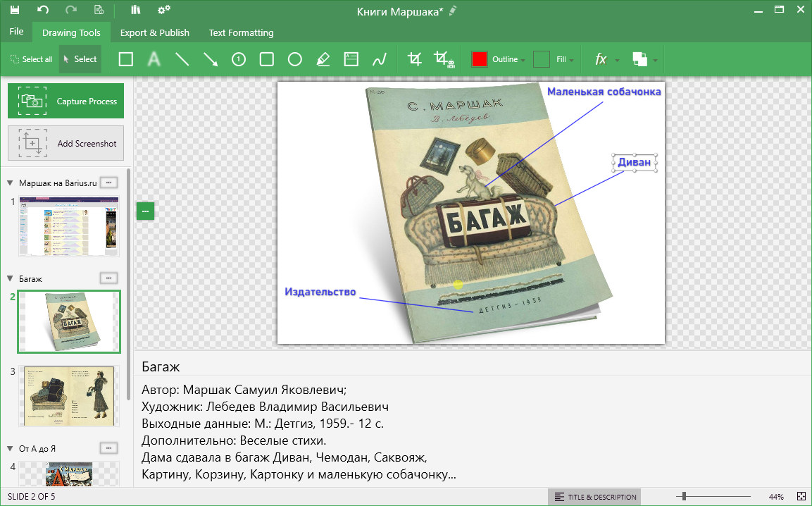This screenshot has width=812, height=506.
Task: Select the Highlighter tool
Action: click(x=323, y=59)
